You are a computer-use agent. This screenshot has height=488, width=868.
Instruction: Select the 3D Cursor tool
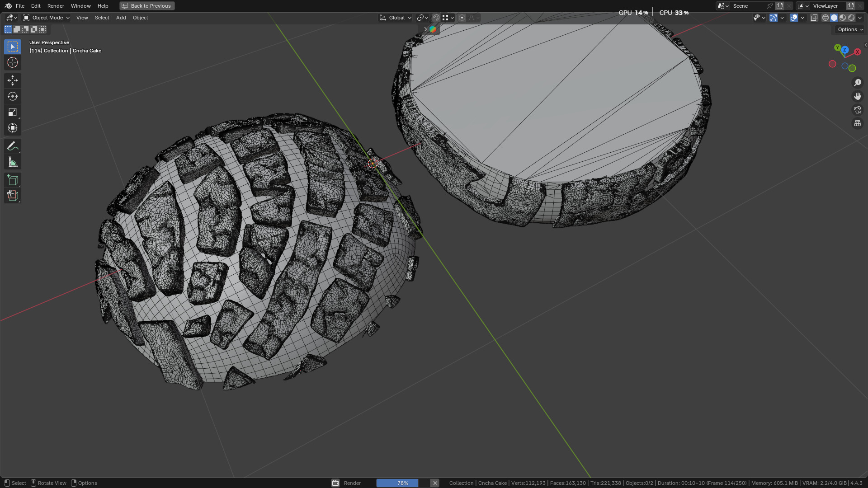13,62
